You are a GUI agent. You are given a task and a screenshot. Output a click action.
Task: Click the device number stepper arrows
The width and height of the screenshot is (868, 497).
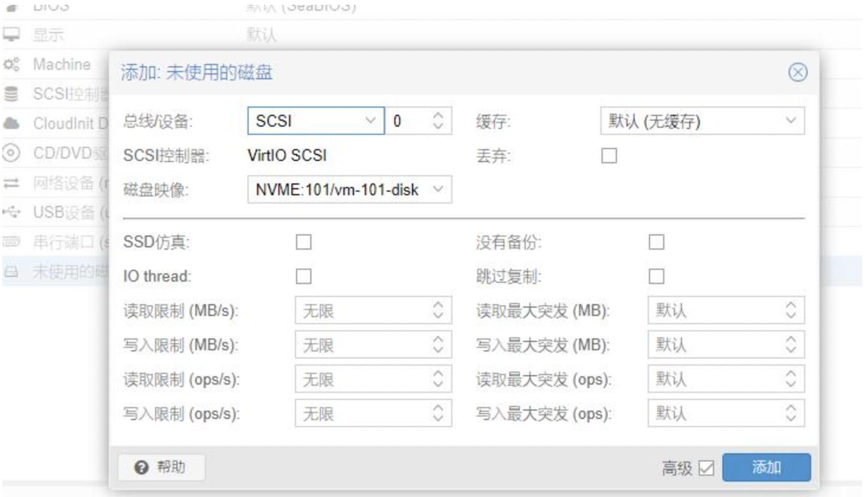coord(438,121)
